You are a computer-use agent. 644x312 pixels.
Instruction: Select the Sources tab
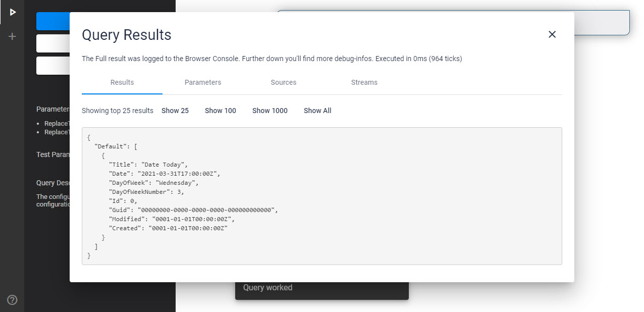point(284,82)
